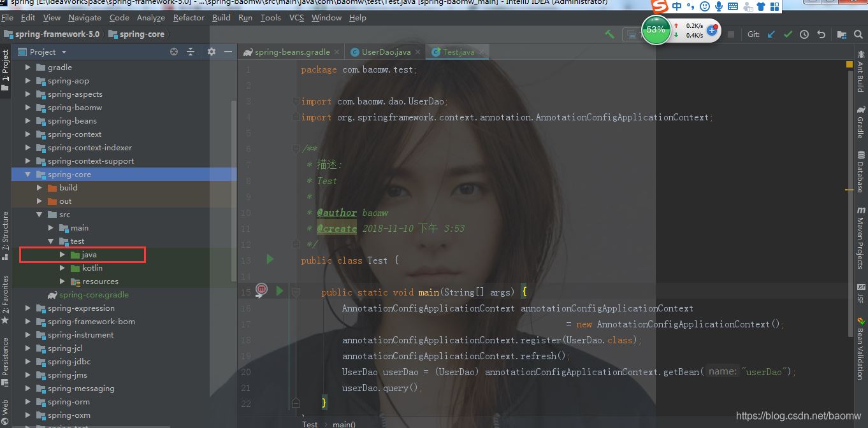Viewport: 868px width, 428px height.
Task: Expand the spring-aop module node
Action: pyautogui.click(x=28, y=81)
